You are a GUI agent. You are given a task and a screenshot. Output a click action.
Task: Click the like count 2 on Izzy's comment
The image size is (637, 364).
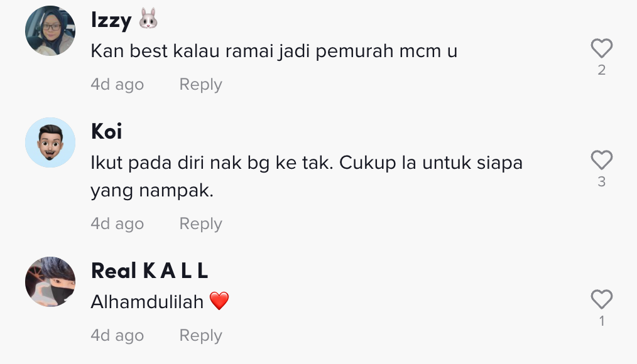click(602, 70)
